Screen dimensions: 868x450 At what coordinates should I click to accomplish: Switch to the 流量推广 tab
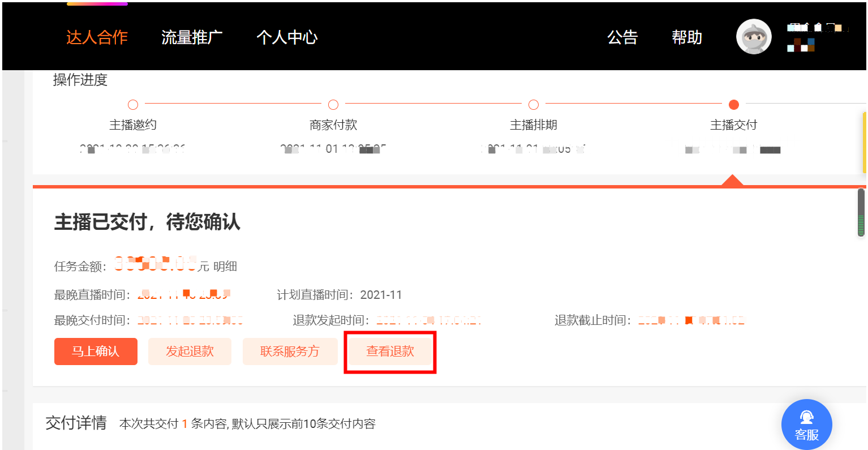point(192,37)
